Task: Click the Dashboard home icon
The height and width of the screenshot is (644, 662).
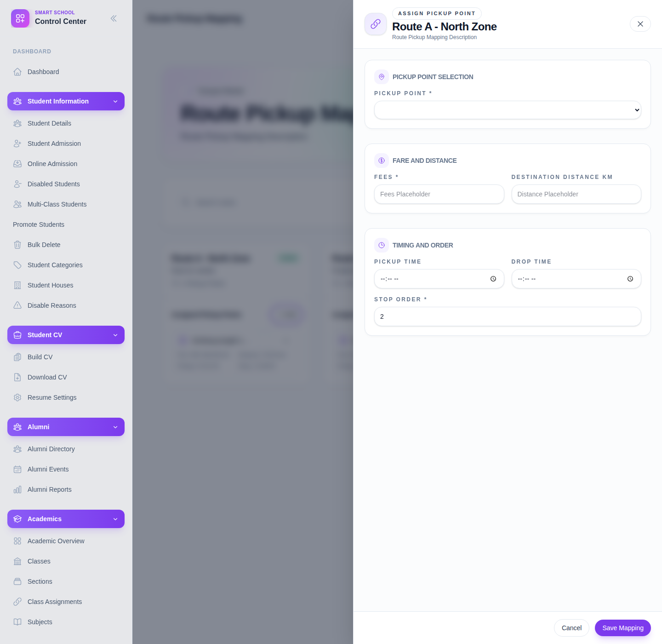Action: [x=17, y=72]
